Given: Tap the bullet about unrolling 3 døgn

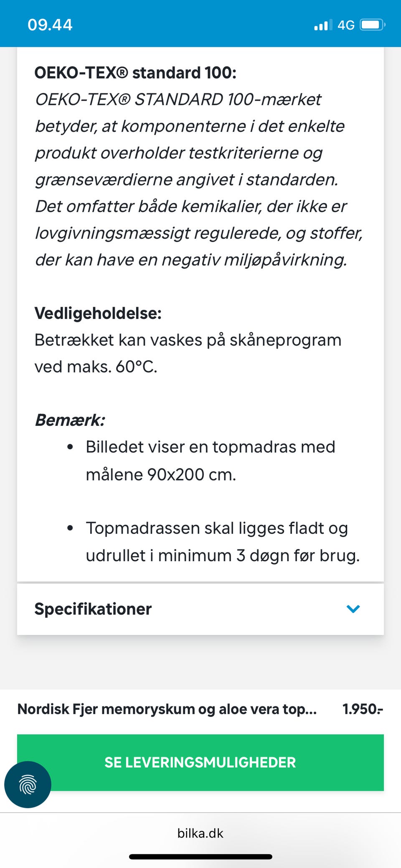Looking at the screenshot, I should coord(222,542).
